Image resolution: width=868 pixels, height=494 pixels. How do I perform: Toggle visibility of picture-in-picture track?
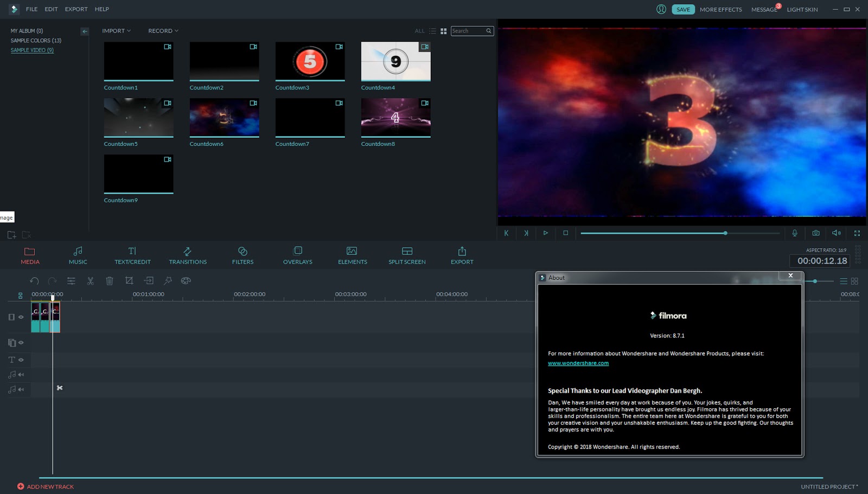pos(21,343)
